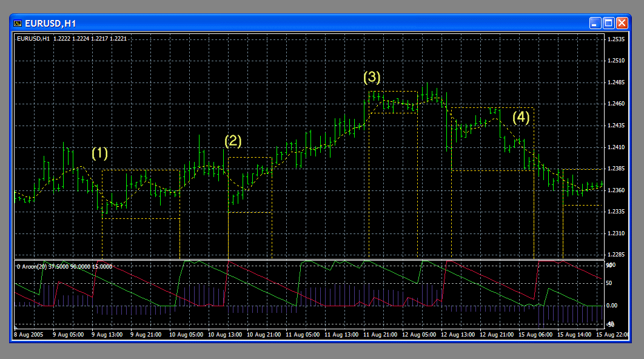This screenshot has height=359, width=644.
Task: Close the EURUSD,H1 chart window
Action: (622, 23)
